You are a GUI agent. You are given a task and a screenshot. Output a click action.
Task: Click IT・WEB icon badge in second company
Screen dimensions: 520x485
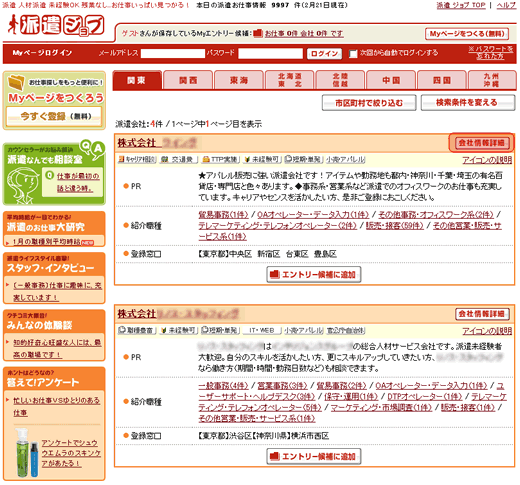[x=262, y=330]
